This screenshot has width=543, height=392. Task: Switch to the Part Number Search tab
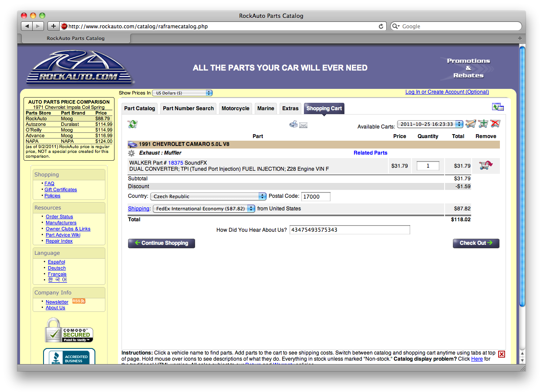pos(188,108)
